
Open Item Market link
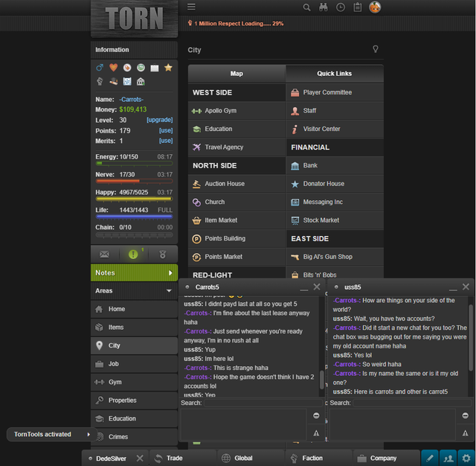[237, 220]
